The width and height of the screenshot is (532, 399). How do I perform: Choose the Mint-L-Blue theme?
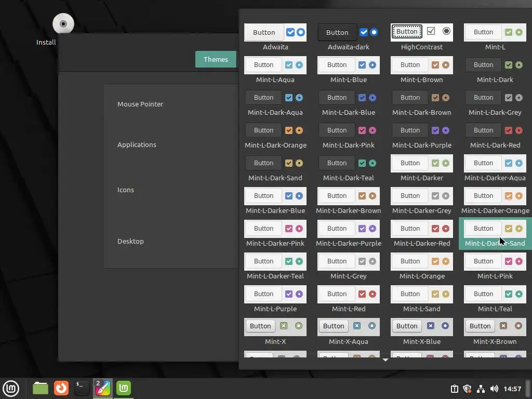(349, 70)
